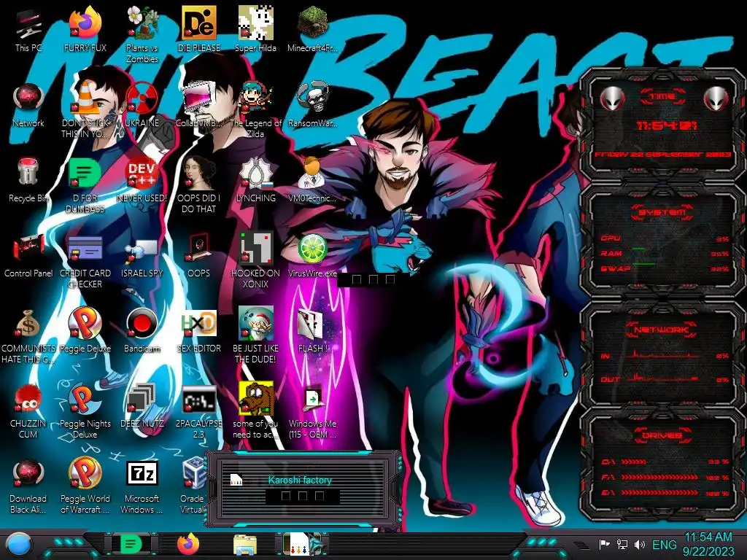Launch the CollabVMB... shortcut
The height and width of the screenshot is (560, 747).
coord(198,105)
